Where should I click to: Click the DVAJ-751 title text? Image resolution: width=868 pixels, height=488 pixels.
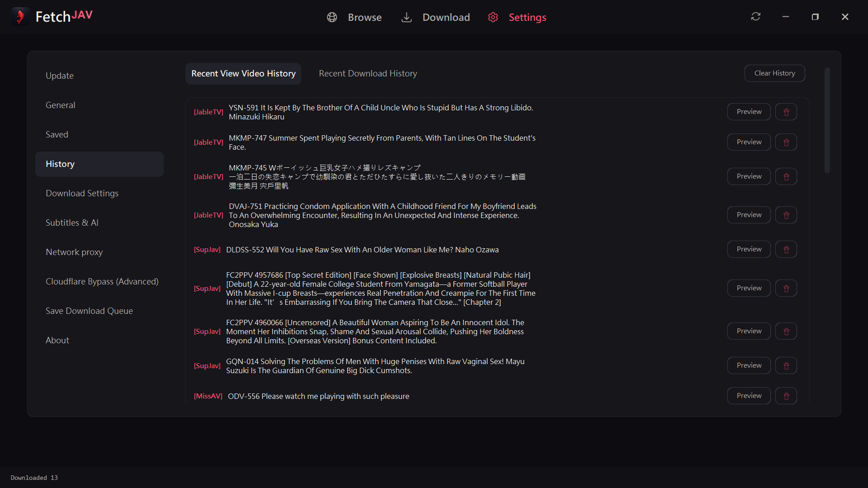click(383, 215)
